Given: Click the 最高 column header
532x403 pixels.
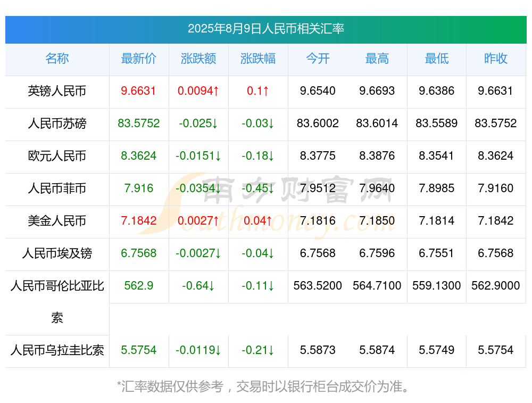Looking at the screenshot, I should click(x=377, y=59).
